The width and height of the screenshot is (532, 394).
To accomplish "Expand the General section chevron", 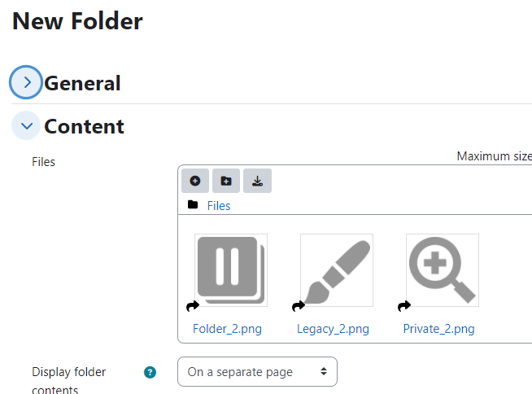I will point(26,82).
